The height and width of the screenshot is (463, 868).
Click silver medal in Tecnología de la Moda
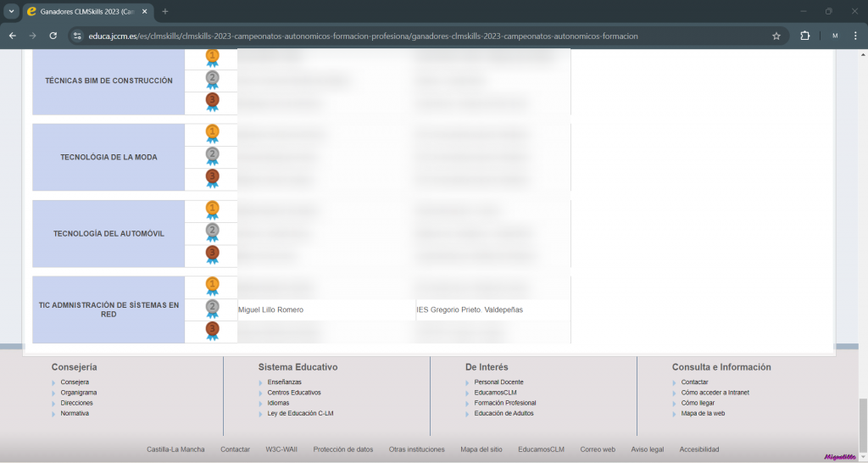(x=212, y=157)
